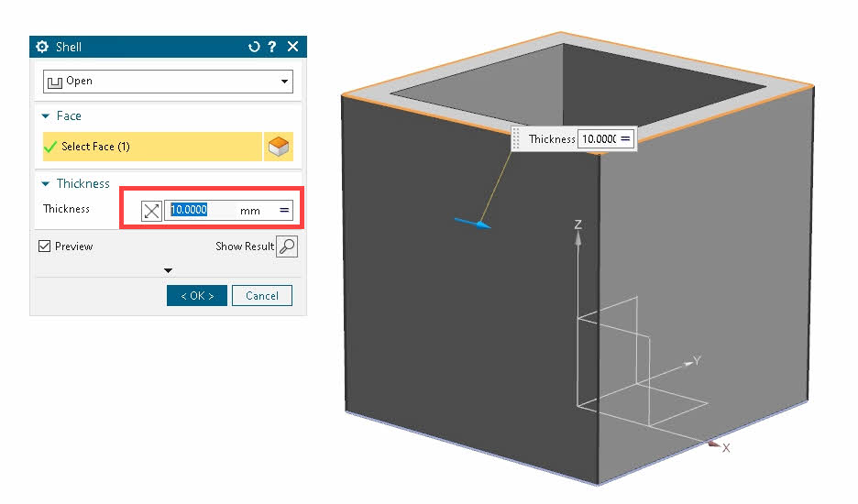Click the Show Result magnifier icon
This screenshot has width=858, height=504.
point(287,247)
